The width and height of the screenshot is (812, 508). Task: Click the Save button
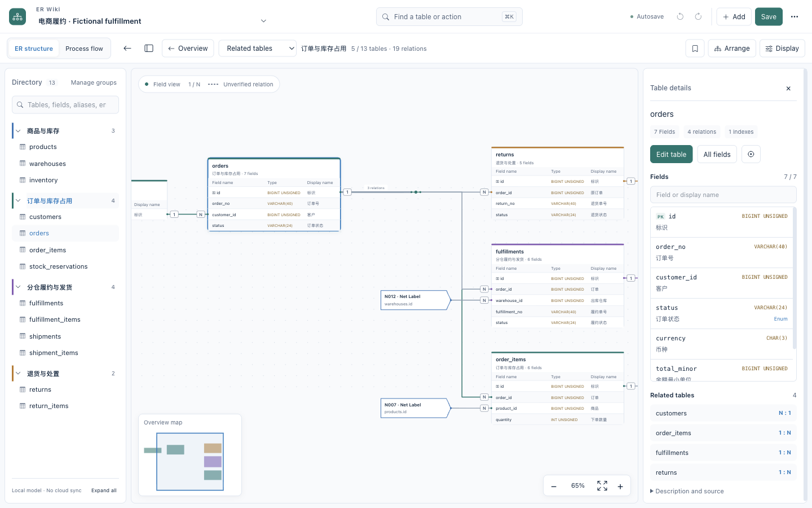[769, 17]
